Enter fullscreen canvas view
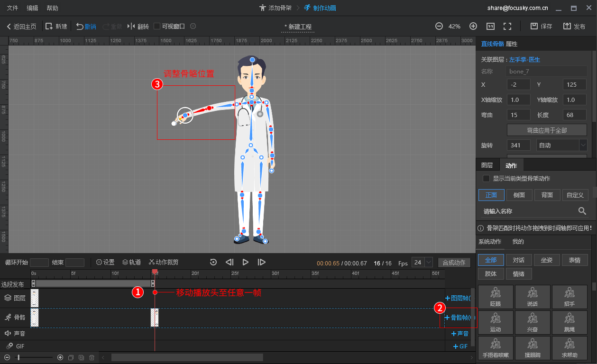 pyautogui.click(x=507, y=27)
